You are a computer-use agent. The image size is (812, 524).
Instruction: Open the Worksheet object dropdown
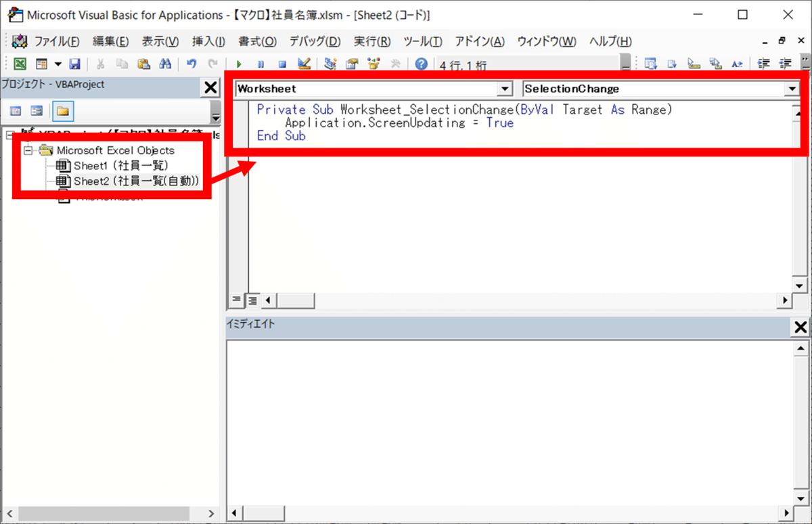pos(505,89)
